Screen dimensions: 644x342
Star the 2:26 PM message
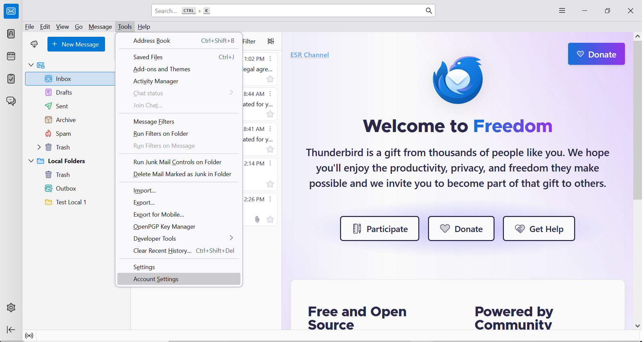[x=270, y=219]
